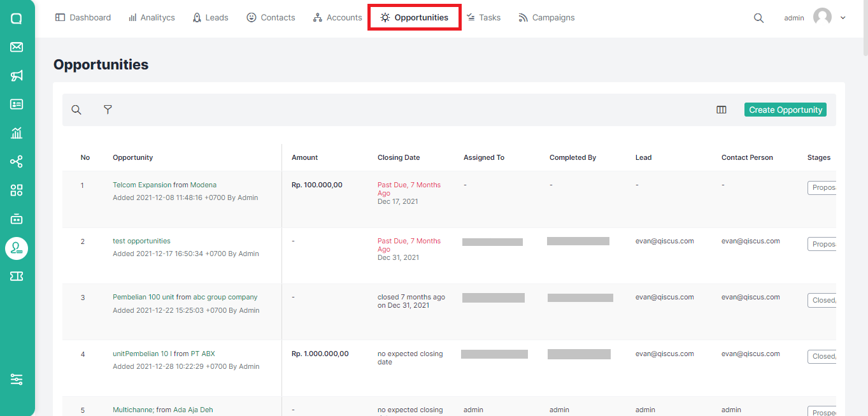Open the CRM person icon in sidebar
This screenshot has width=868, height=416.
[x=17, y=248]
